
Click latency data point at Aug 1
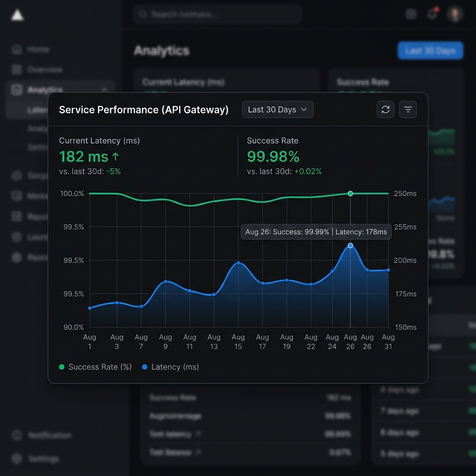pyautogui.click(x=90, y=308)
